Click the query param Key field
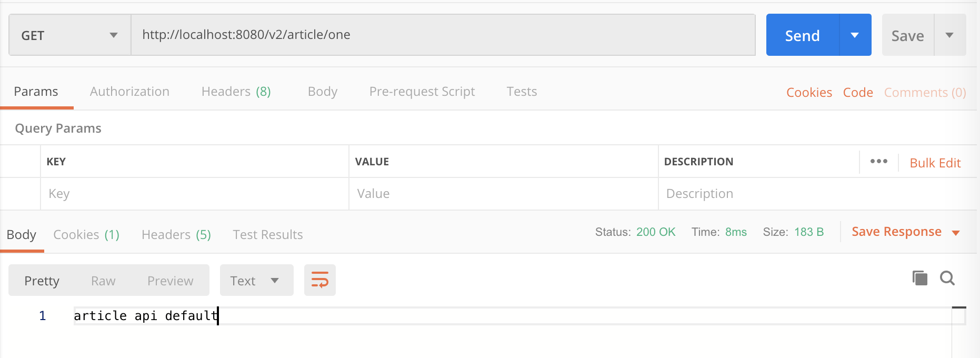The height and width of the screenshot is (358, 980). click(195, 194)
